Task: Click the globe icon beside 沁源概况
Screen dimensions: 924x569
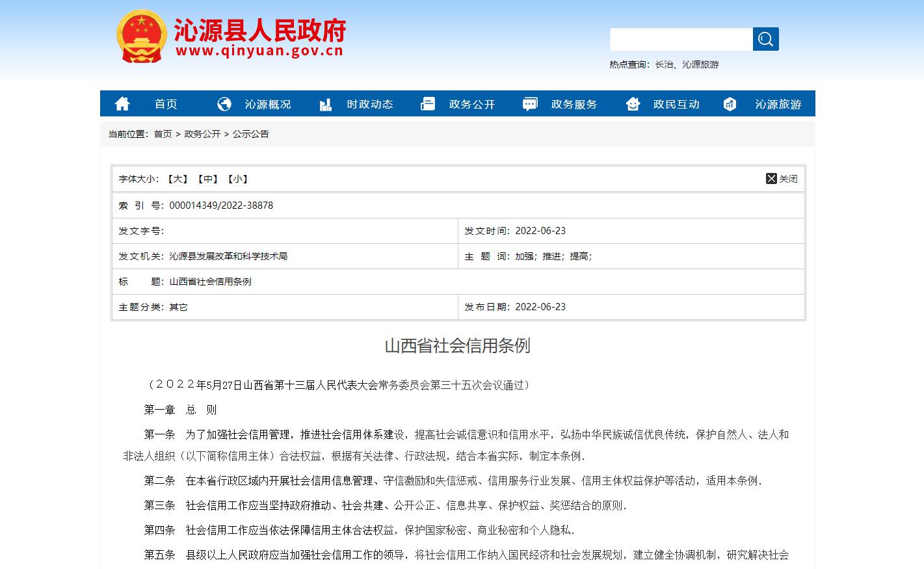Action: [x=224, y=104]
